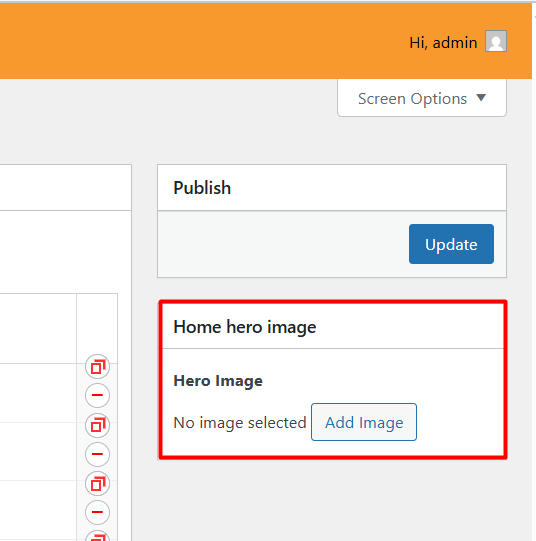Click the third duplicate row icon

(98, 484)
